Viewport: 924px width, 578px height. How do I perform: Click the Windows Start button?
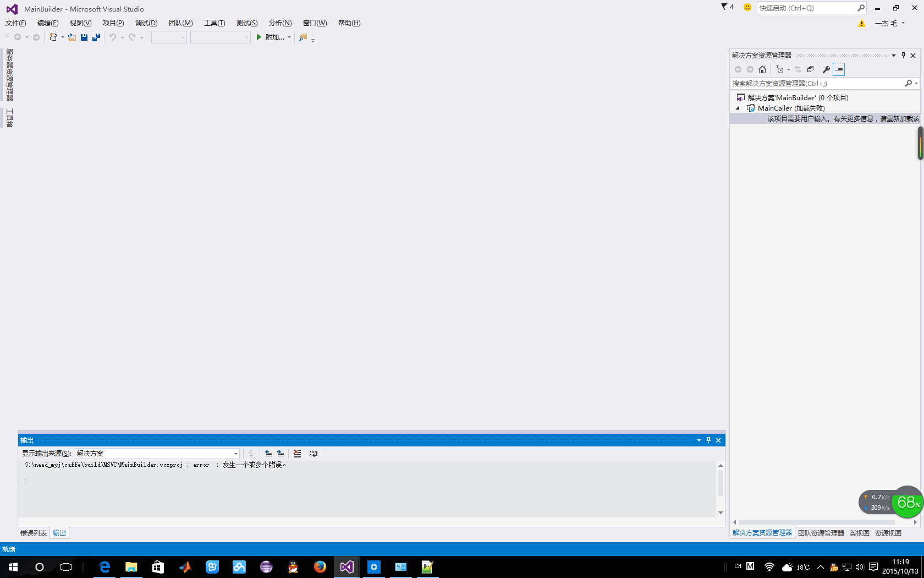pos(13,567)
